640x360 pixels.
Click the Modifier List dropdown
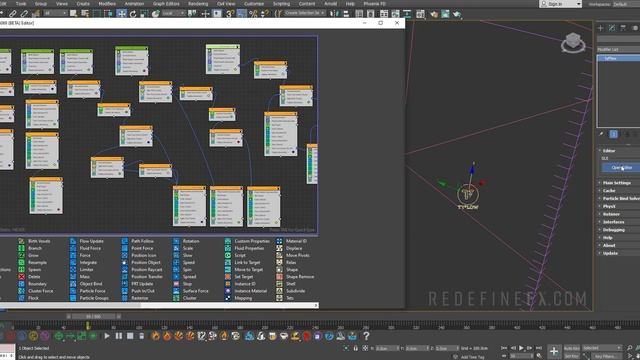tap(618, 49)
